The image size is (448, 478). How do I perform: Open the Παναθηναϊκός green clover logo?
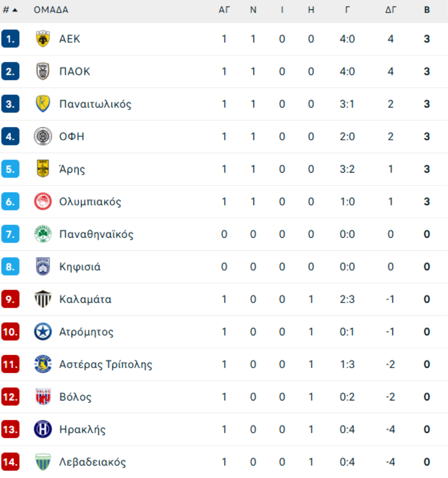(x=43, y=234)
